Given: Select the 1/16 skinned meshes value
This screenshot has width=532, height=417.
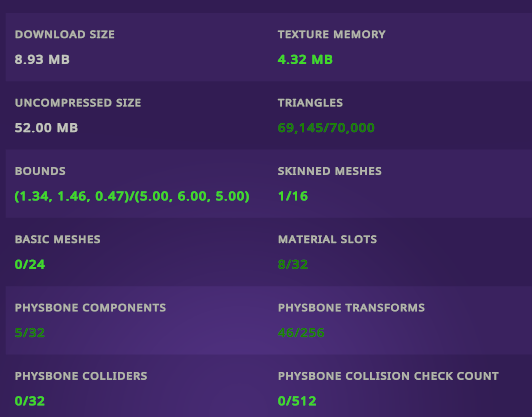Looking at the screenshot, I should [293, 196].
